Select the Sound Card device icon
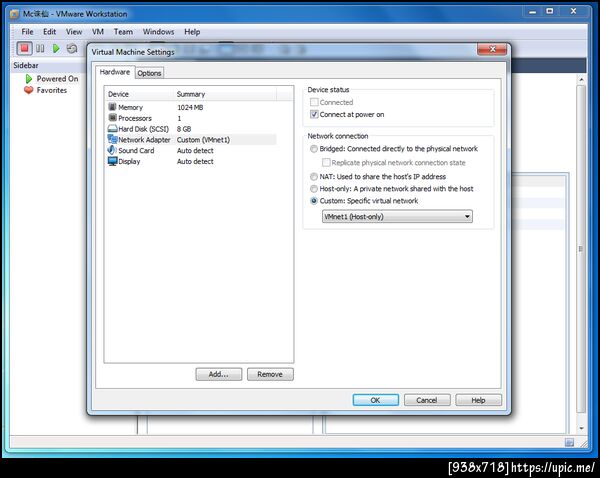This screenshot has width=600, height=478. pos(112,150)
